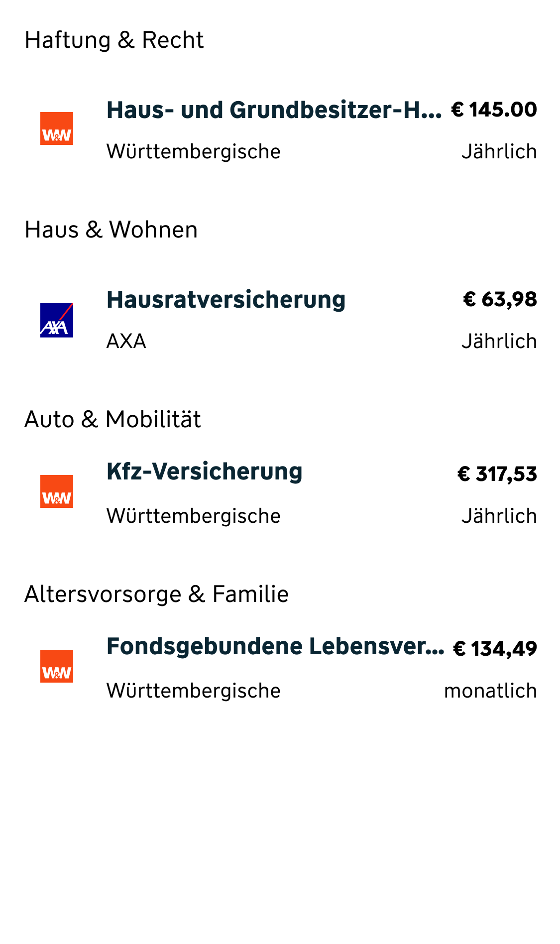Click the AXA provider name text
The image size is (560, 944).
coord(126,342)
